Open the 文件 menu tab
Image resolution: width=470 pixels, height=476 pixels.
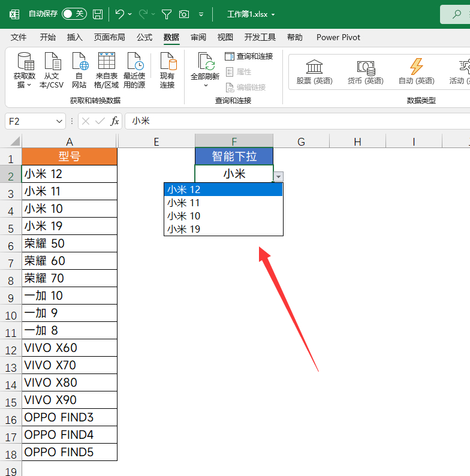click(x=19, y=37)
